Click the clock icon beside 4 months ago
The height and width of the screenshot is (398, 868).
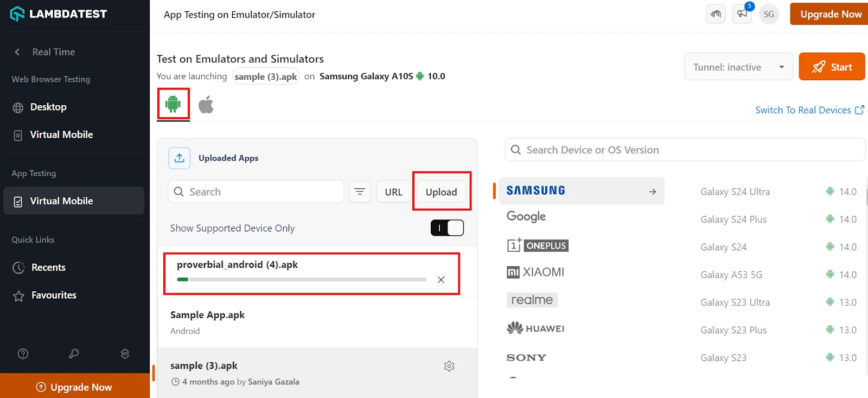(x=175, y=382)
